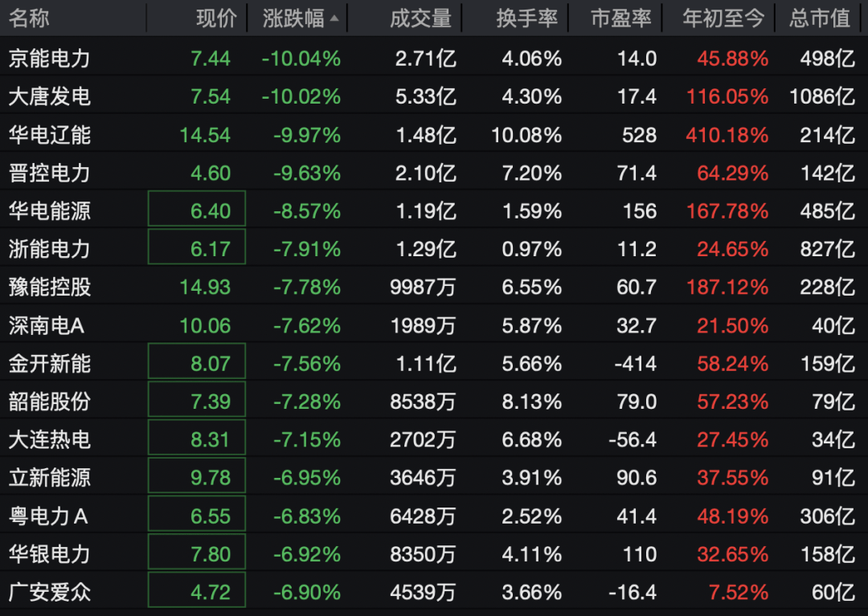Open the 金开新能 stock name

point(49,364)
